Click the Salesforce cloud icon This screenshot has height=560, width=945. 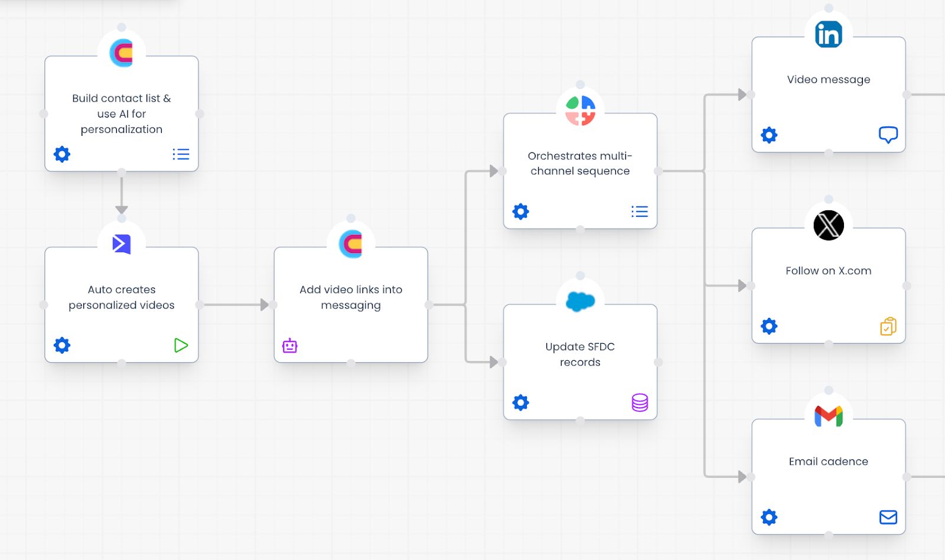(x=580, y=301)
